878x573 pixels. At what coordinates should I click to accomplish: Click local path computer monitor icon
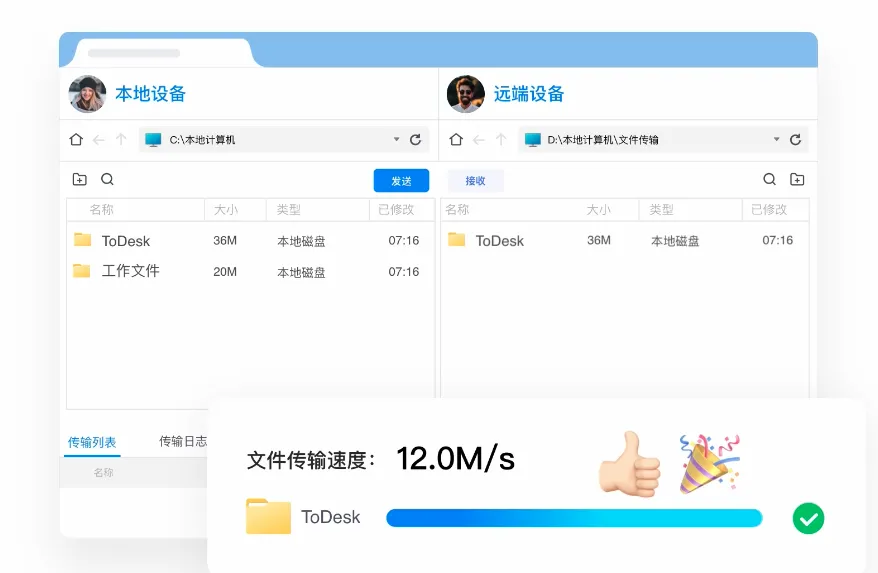(x=153, y=139)
